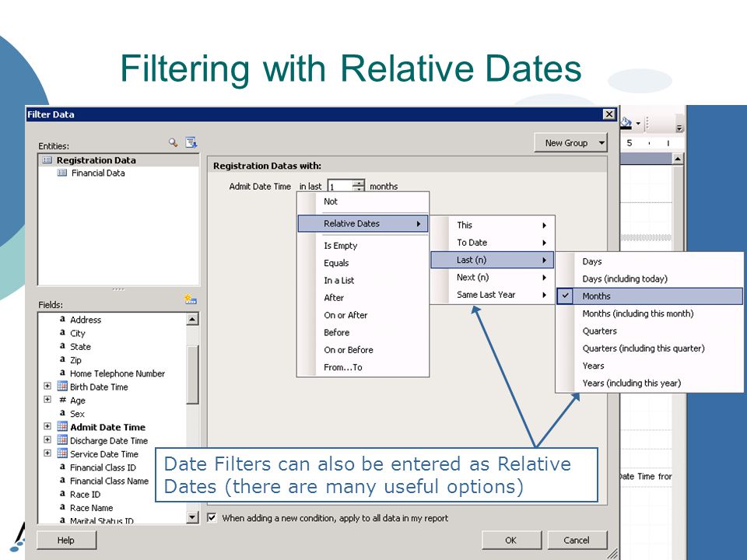Click the months value input box
Screen dimensions: 747x560
click(x=340, y=186)
